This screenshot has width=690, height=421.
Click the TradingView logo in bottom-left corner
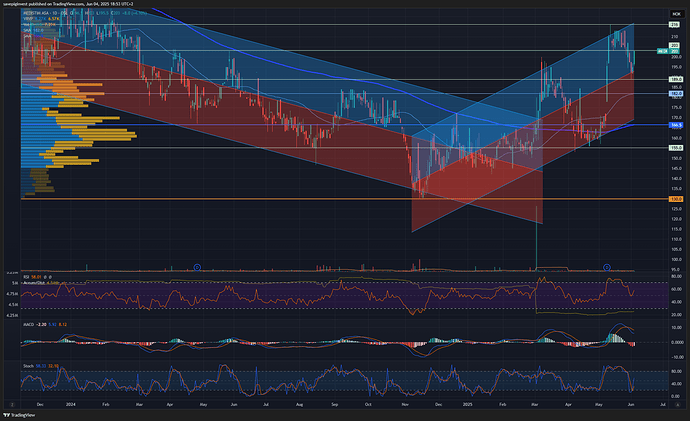click(22, 414)
